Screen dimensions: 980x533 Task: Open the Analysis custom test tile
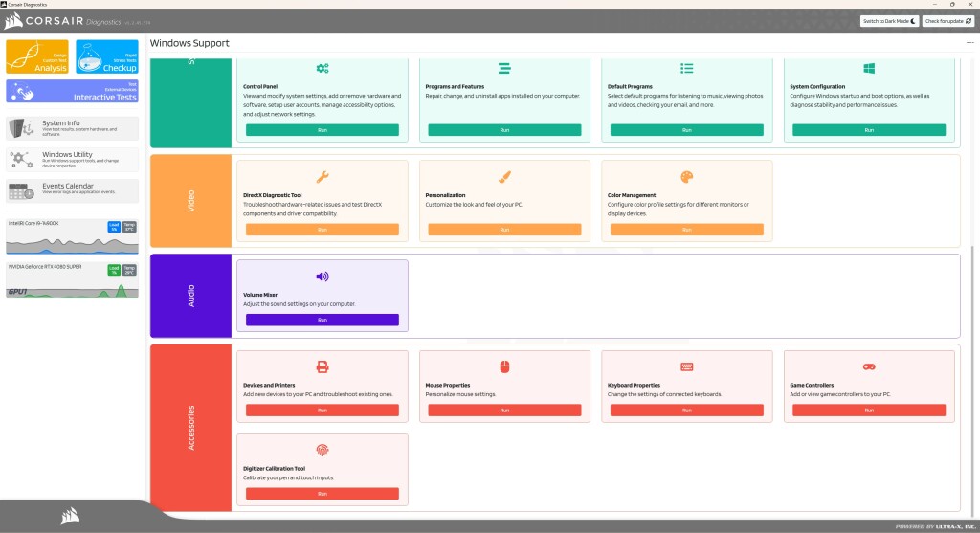coord(37,56)
